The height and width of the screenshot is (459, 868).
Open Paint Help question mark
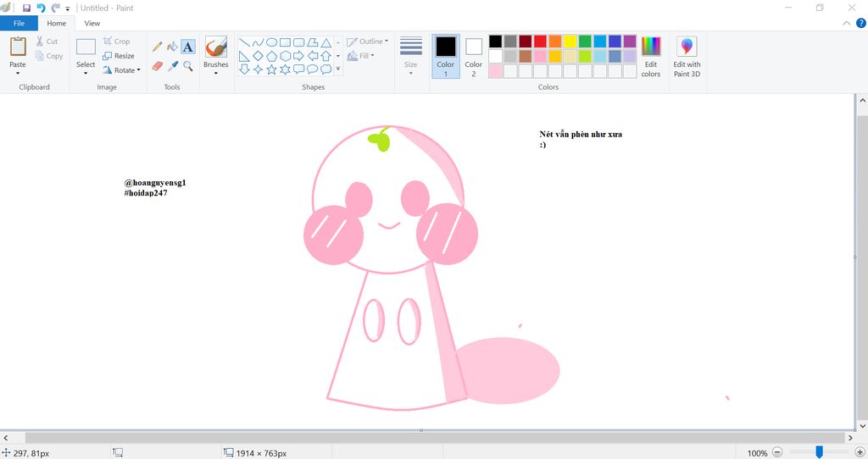861,23
